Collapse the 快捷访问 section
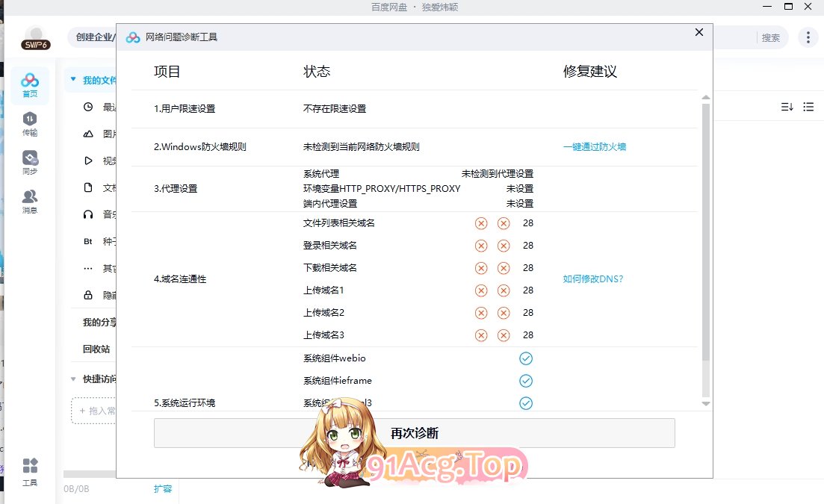Viewport: 824px width, 504px height. pos(73,379)
